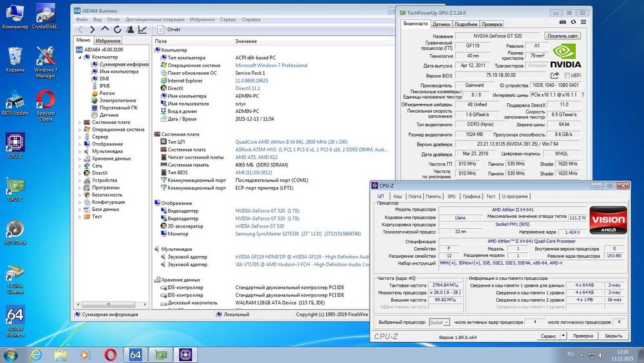Click the AIDA64 Up arrow toolbar icon
The image size is (644, 363).
(105, 29)
